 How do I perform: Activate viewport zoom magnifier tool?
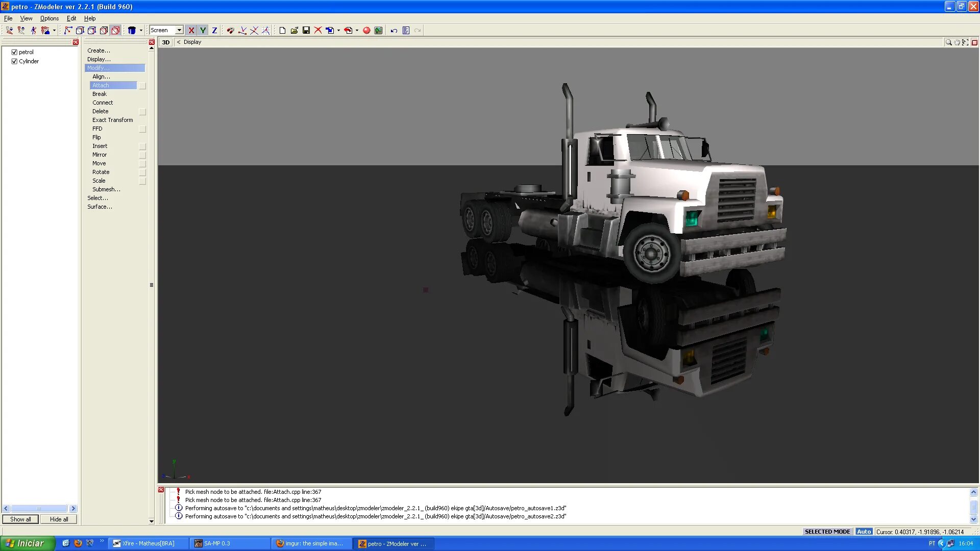click(948, 42)
